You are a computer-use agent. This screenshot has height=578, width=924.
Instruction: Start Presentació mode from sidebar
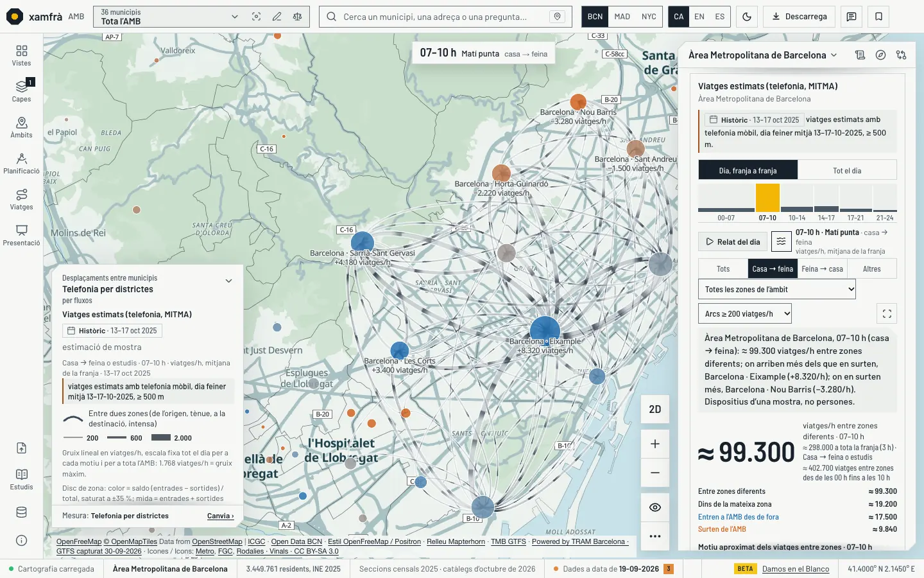tap(21, 235)
